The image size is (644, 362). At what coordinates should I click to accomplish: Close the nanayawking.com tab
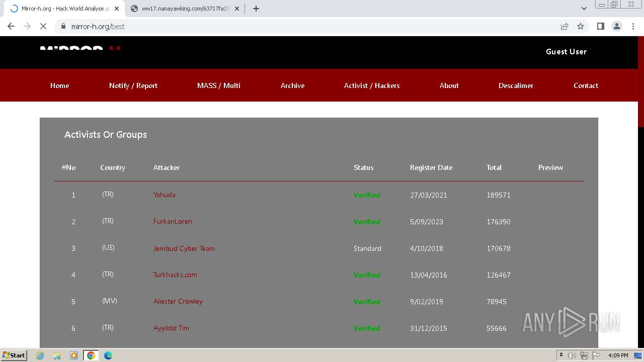click(x=237, y=9)
